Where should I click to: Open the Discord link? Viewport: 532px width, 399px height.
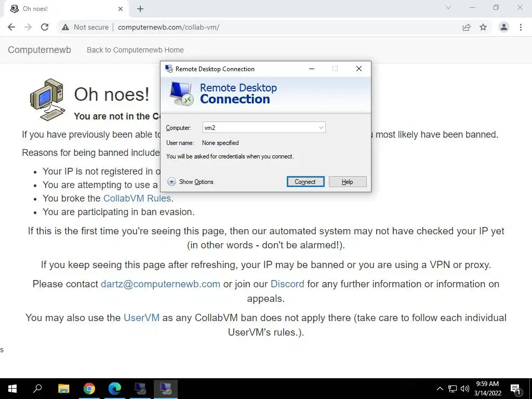(x=287, y=284)
